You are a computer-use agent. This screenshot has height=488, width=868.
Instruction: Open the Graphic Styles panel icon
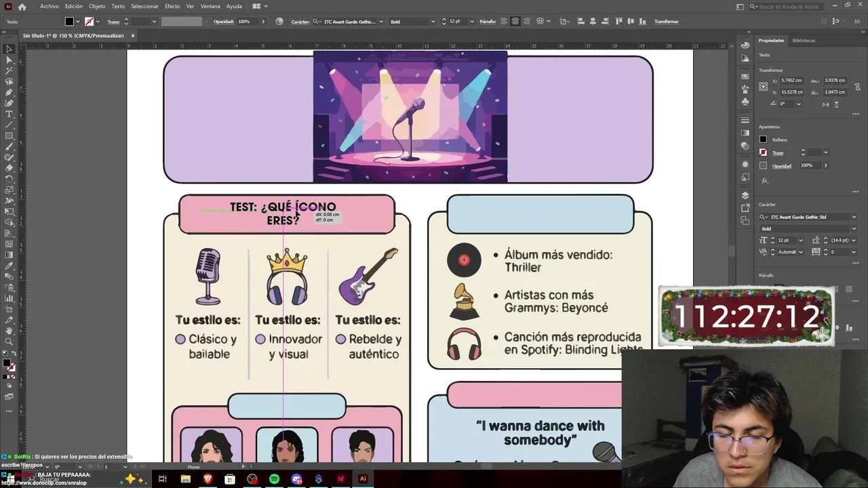(745, 178)
